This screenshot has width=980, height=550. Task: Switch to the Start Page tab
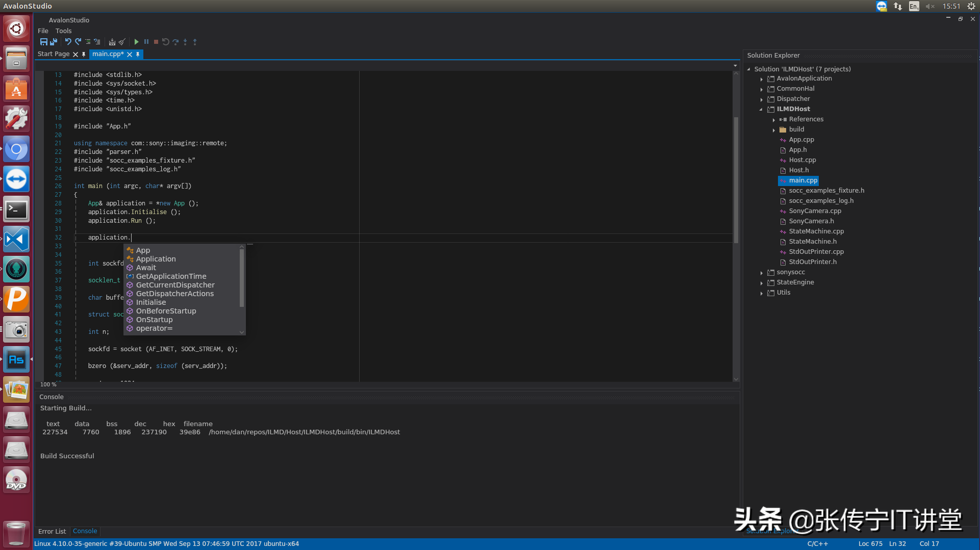pos(54,54)
